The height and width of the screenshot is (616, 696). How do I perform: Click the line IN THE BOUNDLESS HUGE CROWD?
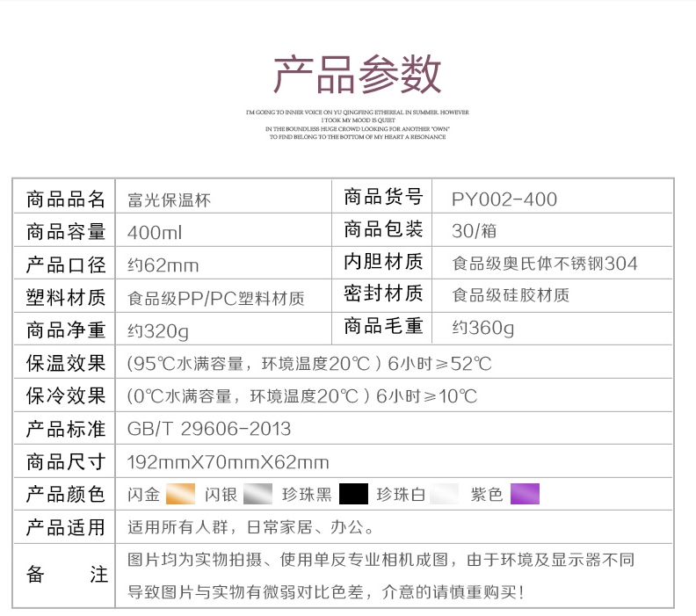pos(358,128)
